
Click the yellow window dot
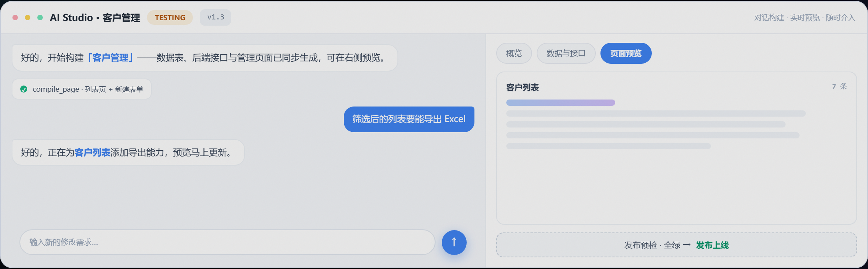[28, 17]
